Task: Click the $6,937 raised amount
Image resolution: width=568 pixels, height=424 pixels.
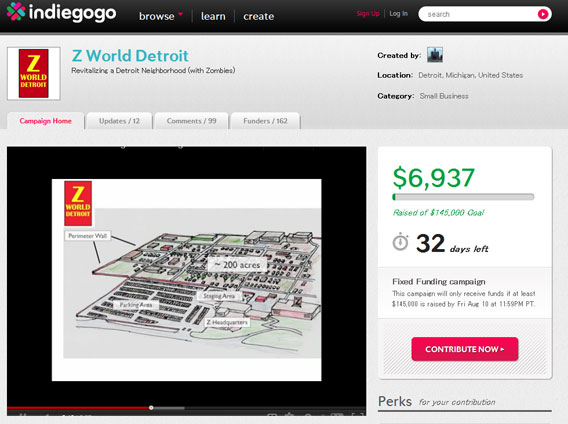Action: [x=434, y=178]
